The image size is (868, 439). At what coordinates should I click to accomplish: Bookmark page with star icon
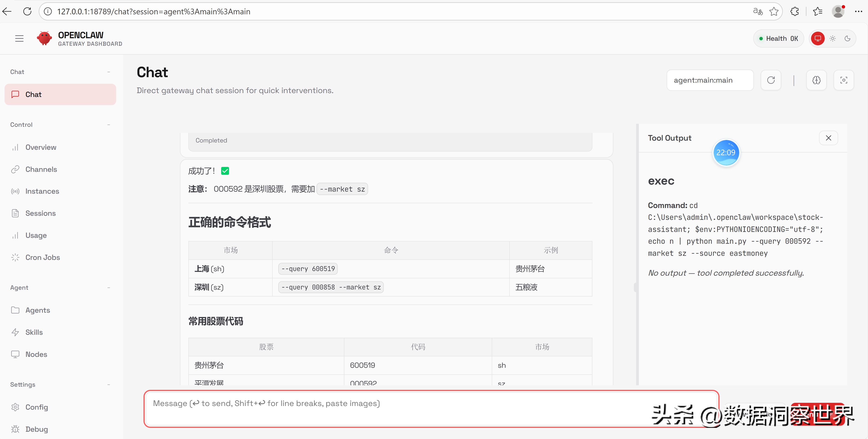pos(774,11)
